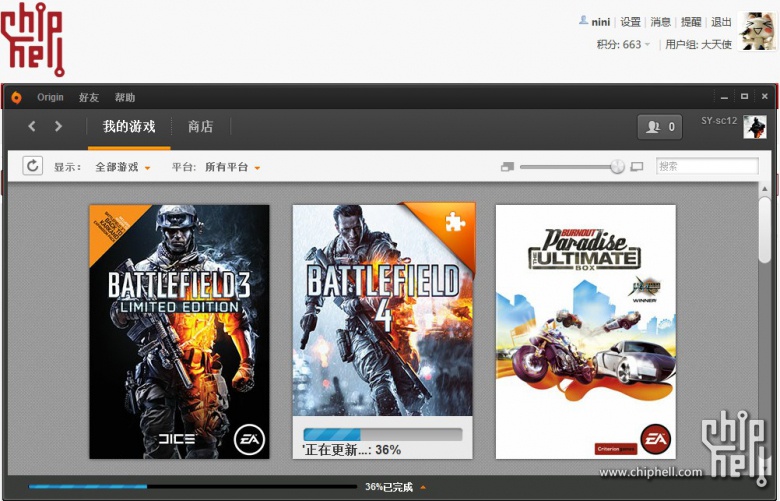Click the user icon beside nini
The image size is (780, 501).
click(x=583, y=20)
